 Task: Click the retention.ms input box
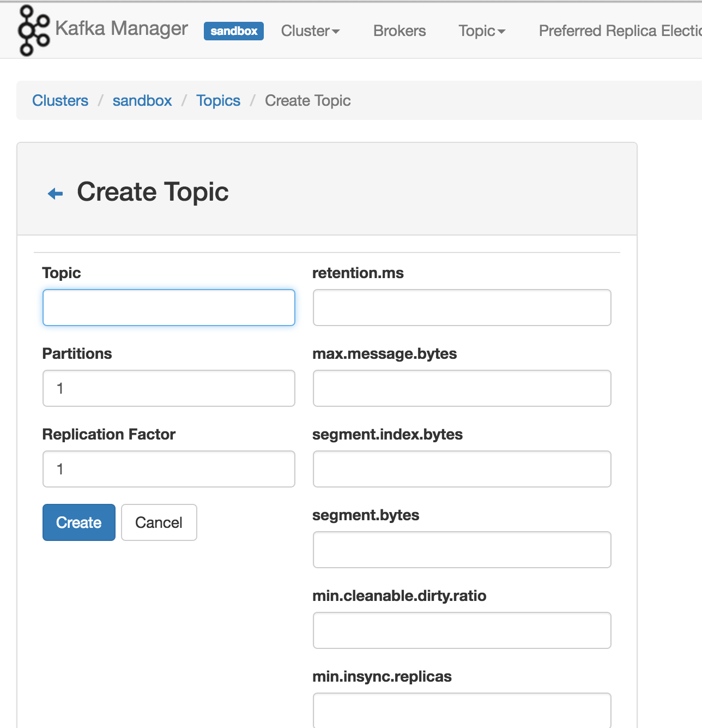point(462,308)
